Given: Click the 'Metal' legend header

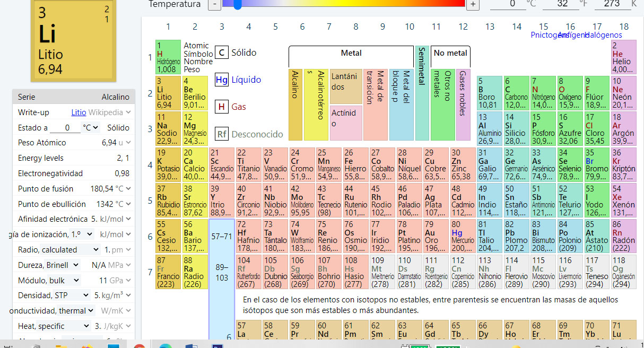Looking at the screenshot, I should click(x=351, y=53).
